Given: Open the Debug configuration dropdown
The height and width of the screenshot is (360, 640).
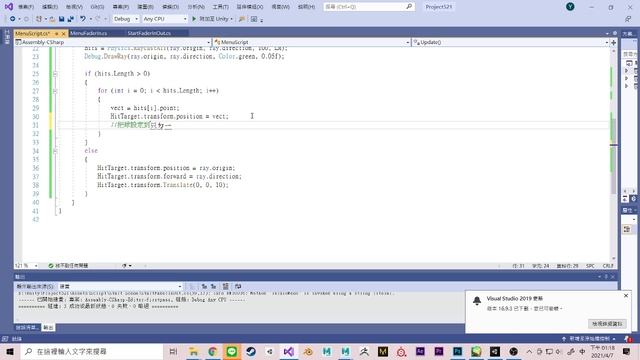Looking at the screenshot, I should click(x=126, y=19).
